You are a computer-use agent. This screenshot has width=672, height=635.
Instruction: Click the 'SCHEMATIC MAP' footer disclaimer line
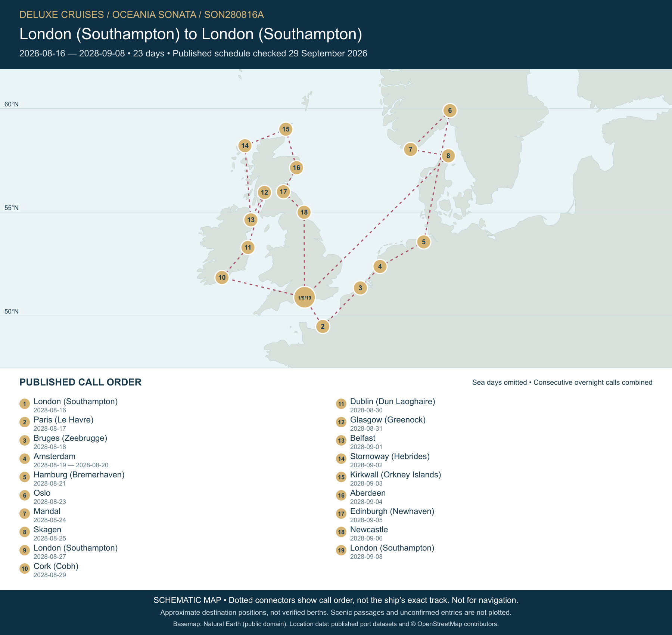pos(336,600)
